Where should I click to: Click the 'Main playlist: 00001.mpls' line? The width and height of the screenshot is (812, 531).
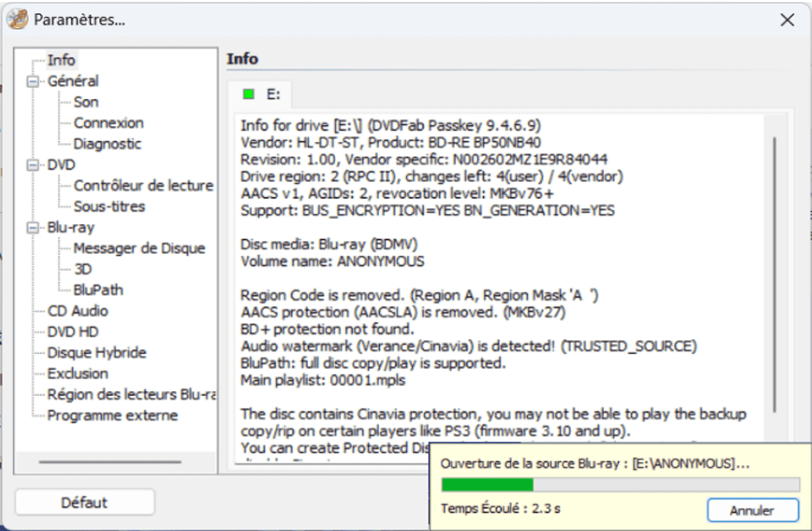point(322,380)
